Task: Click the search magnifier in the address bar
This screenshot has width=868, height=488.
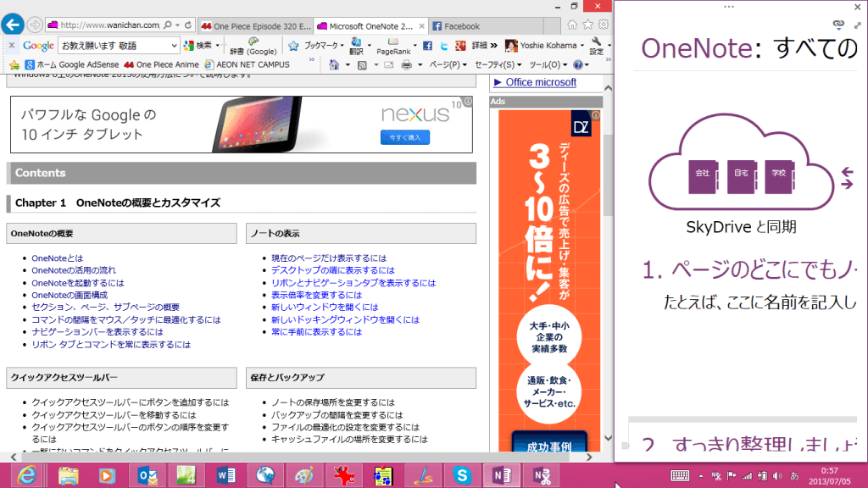Action: coord(168,25)
